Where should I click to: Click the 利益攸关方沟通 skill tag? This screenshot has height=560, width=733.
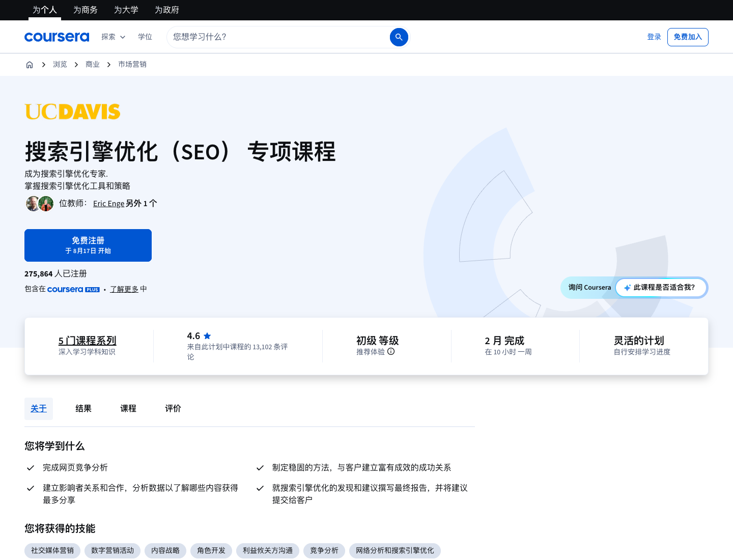coord(268,551)
